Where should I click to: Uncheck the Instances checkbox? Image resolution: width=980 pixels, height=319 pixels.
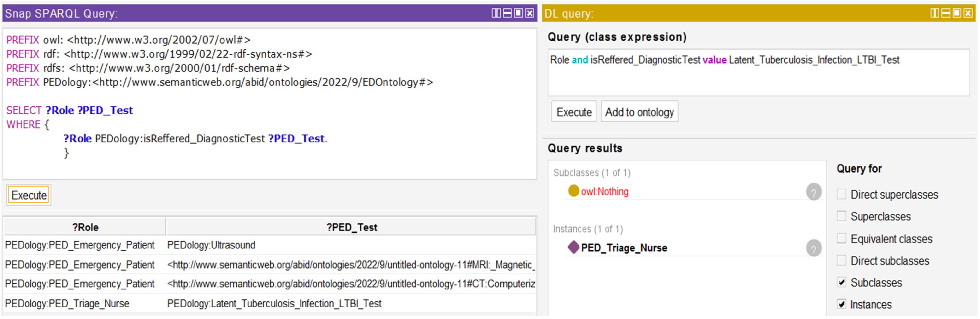841,304
